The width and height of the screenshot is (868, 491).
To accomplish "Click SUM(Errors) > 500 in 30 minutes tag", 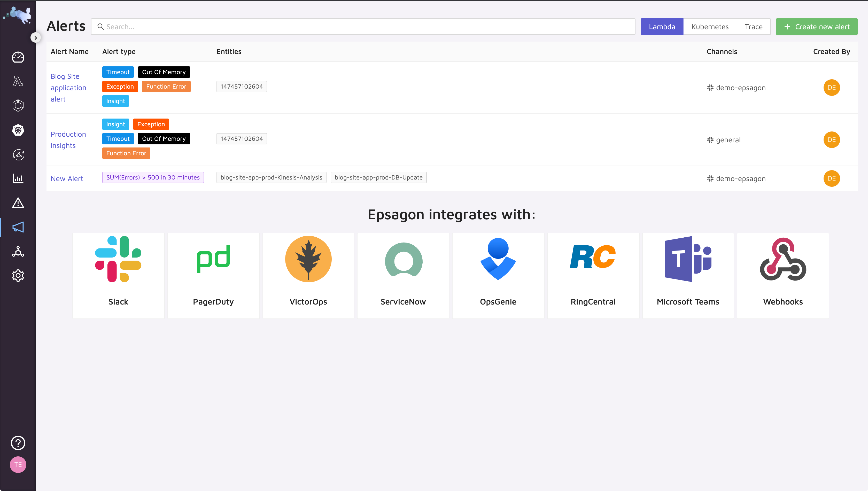I will click(x=153, y=177).
